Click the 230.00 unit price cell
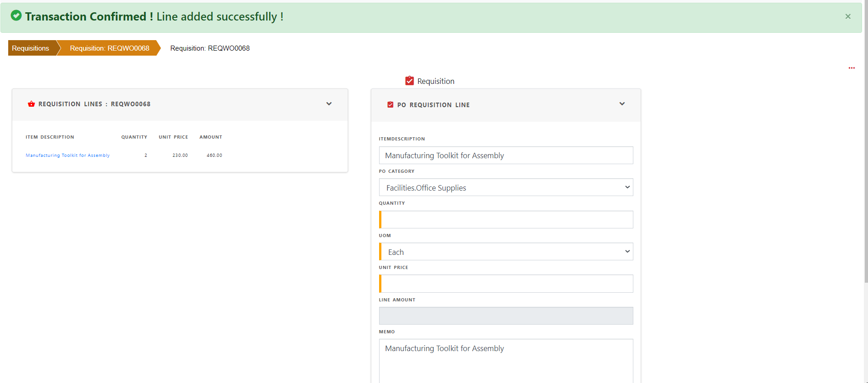The height and width of the screenshot is (383, 868). click(180, 155)
